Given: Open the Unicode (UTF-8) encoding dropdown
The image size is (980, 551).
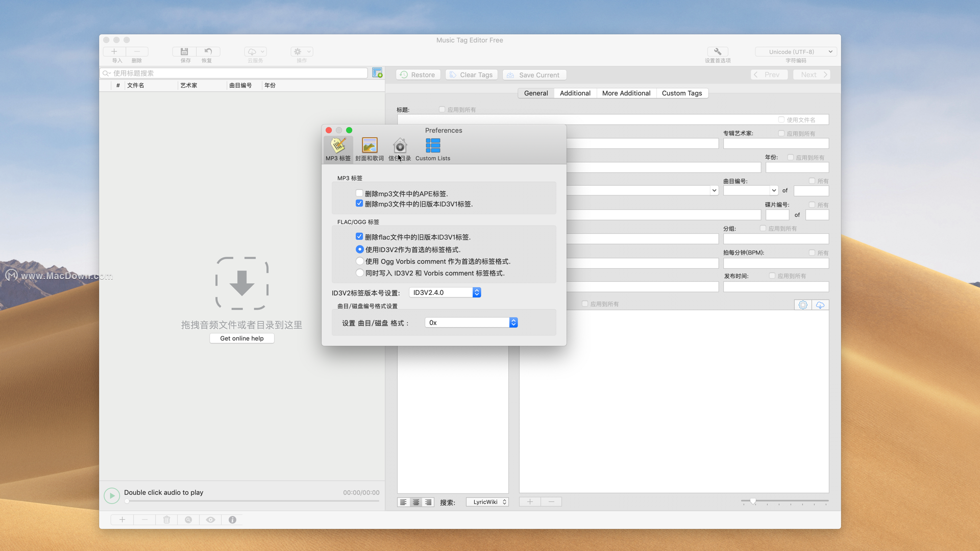Looking at the screenshot, I should pos(796,52).
